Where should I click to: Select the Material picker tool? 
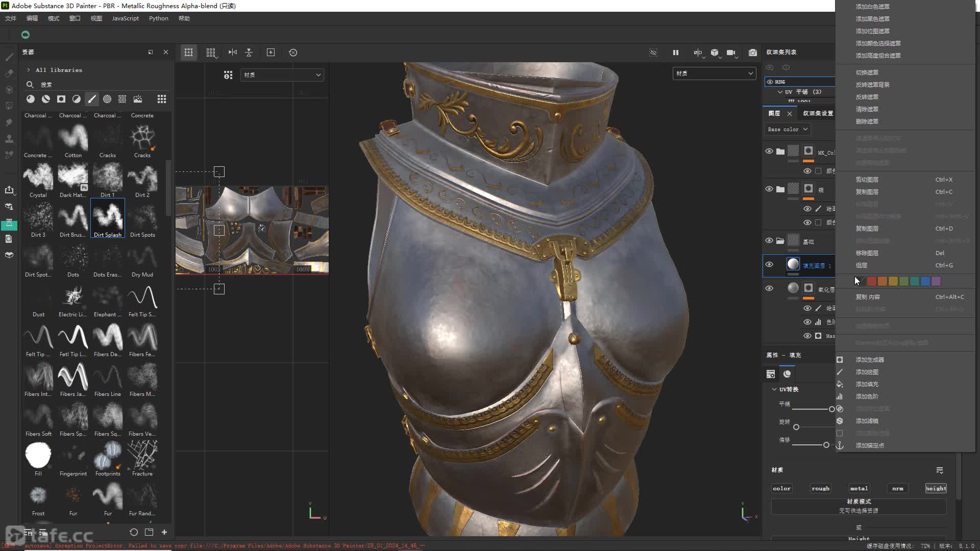pos(9,155)
